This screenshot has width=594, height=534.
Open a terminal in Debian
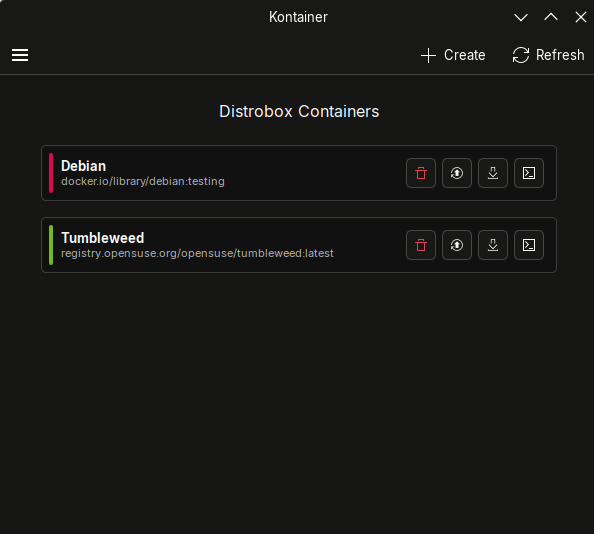pyautogui.click(x=529, y=173)
